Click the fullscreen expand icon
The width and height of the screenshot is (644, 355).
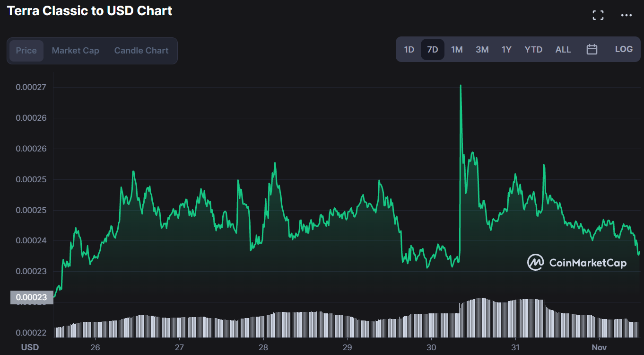[x=598, y=15]
